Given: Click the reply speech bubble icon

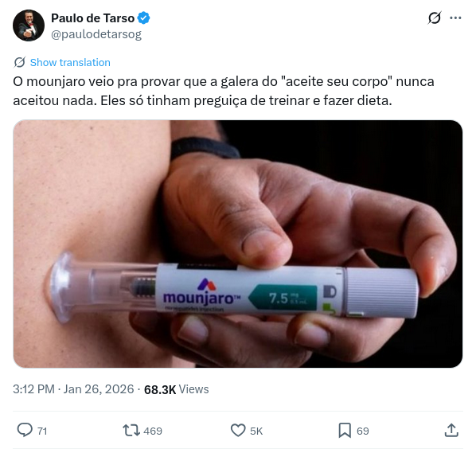Looking at the screenshot, I should (25, 431).
